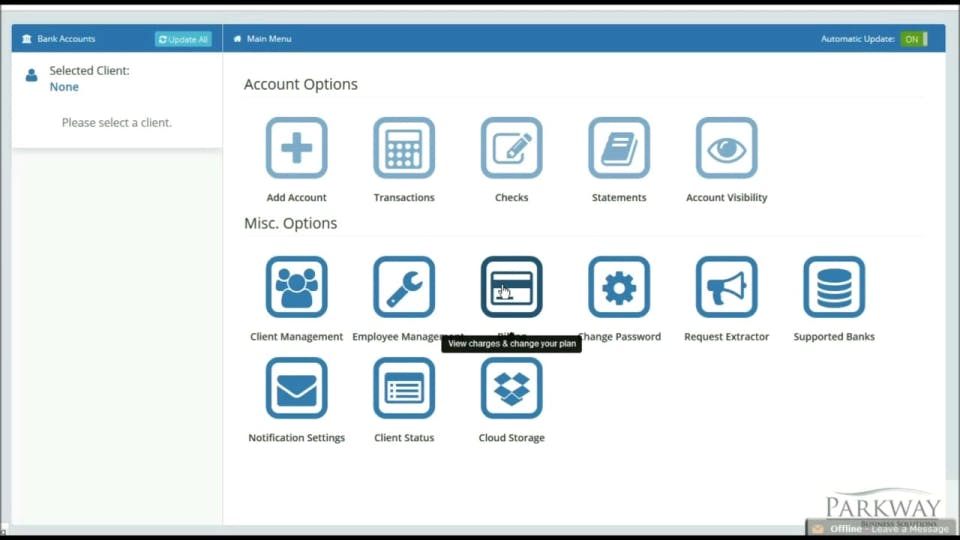Click the Selected Client user icon
This screenshot has width=960, height=540.
click(x=31, y=75)
